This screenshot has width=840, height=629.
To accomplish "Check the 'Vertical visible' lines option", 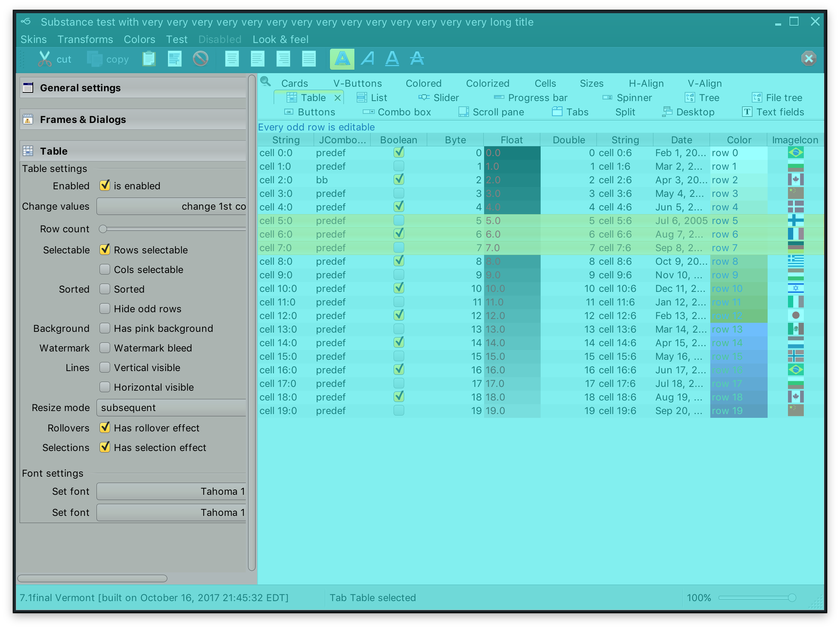I will pos(105,367).
